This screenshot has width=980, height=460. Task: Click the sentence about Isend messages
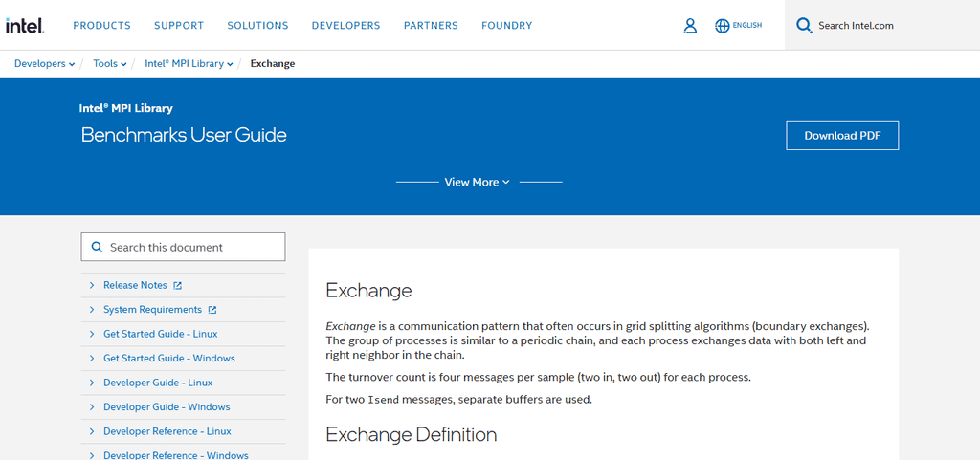458,400
